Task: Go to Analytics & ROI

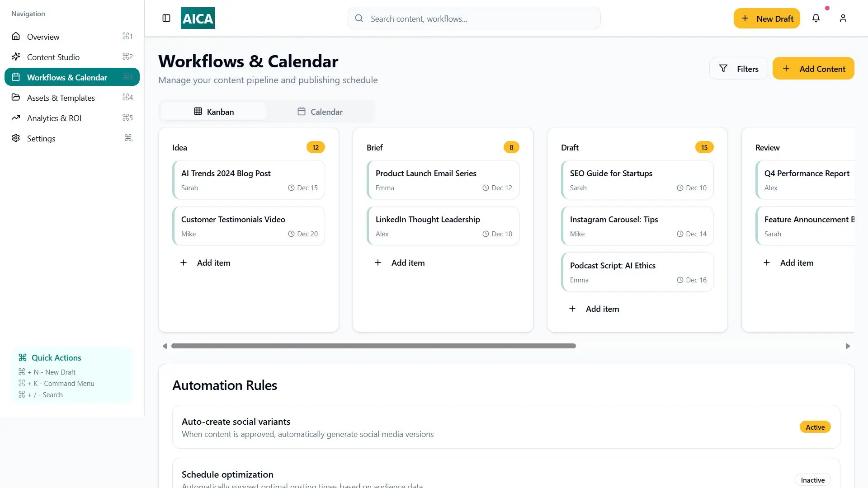Action: [x=72, y=117]
